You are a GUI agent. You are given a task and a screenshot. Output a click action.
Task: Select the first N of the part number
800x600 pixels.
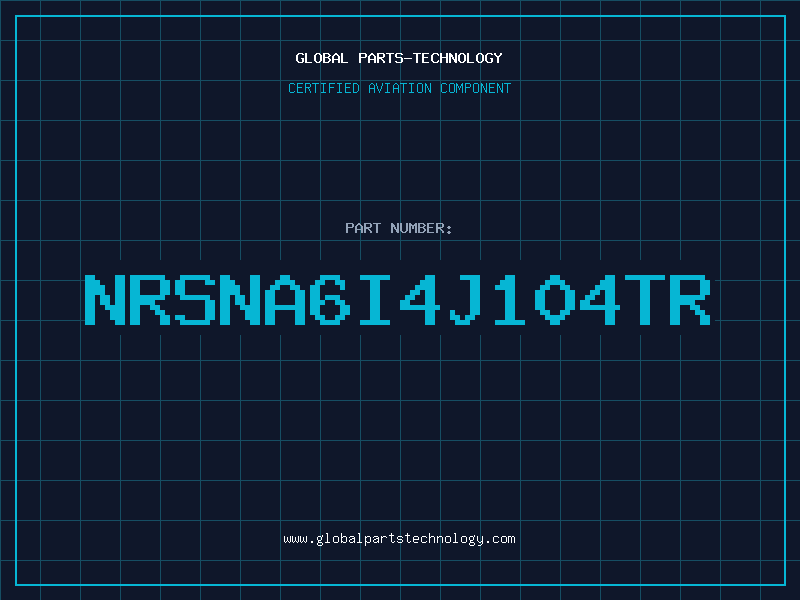[105, 300]
